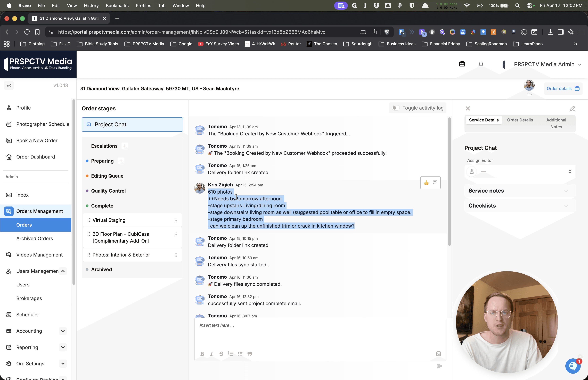Apply strikethrough in message editor
Screen dimensions: 588x380
click(x=221, y=354)
